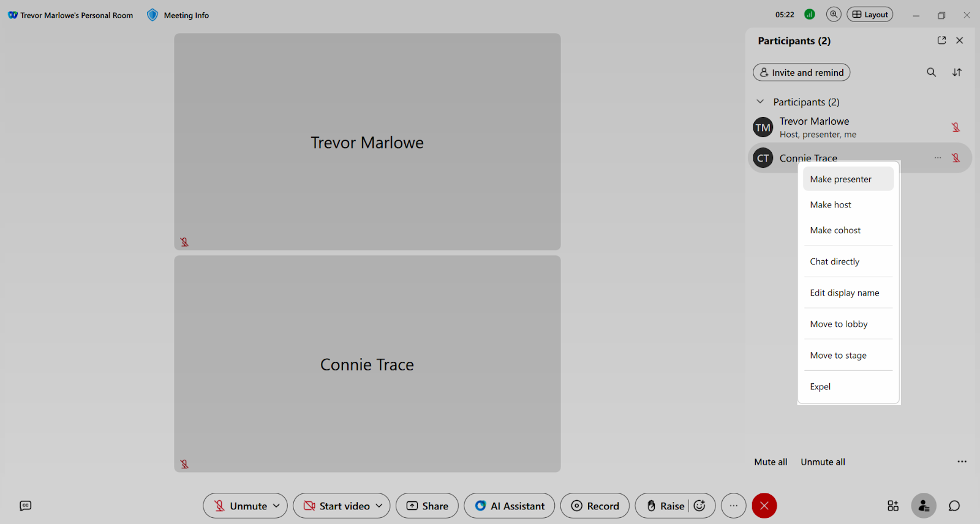The width and height of the screenshot is (980, 524).
Task: Toggle the participants panel button
Action: click(x=924, y=506)
